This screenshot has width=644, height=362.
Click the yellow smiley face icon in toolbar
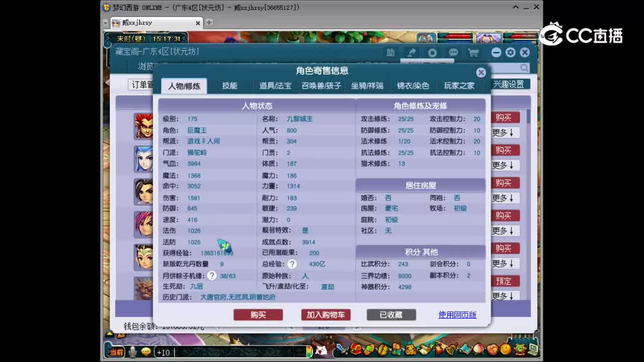(x=506, y=349)
